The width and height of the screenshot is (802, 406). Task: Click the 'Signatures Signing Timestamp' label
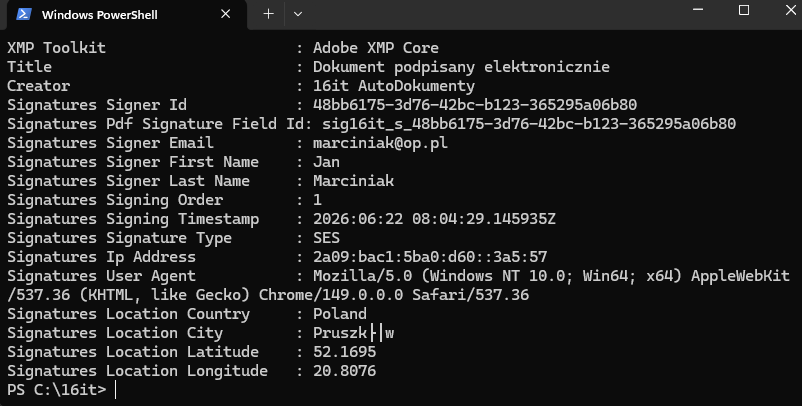pyautogui.click(x=133, y=219)
